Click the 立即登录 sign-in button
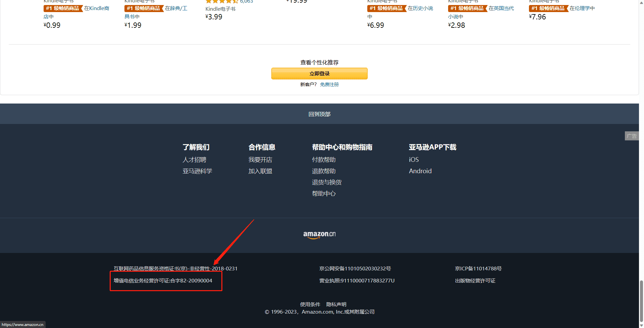 (x=319, y=74)
